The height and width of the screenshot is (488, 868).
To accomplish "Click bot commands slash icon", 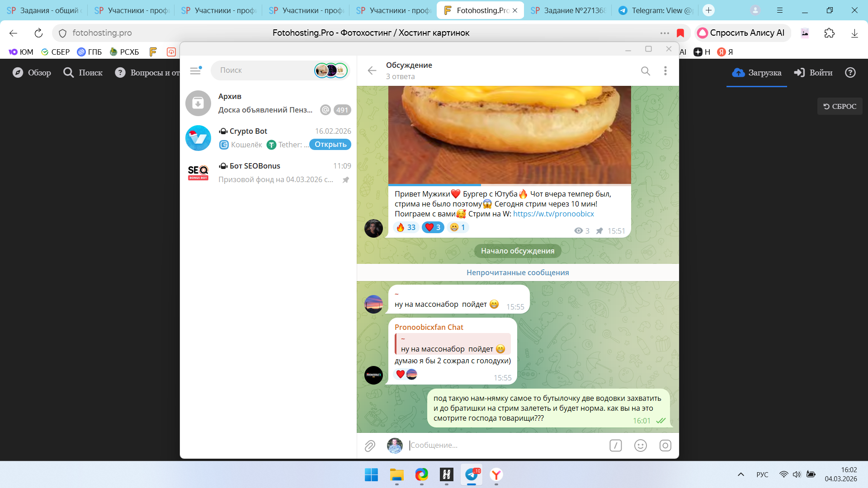I will [615, 446].
